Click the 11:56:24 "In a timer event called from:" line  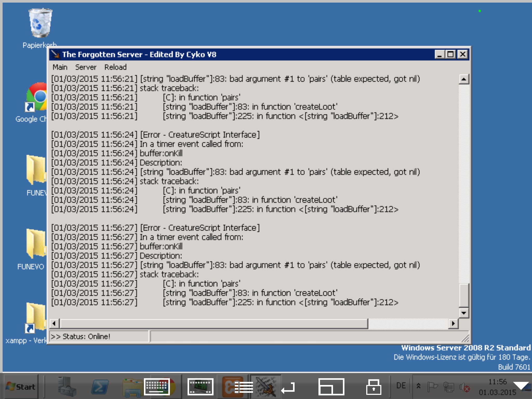point(147,144)
